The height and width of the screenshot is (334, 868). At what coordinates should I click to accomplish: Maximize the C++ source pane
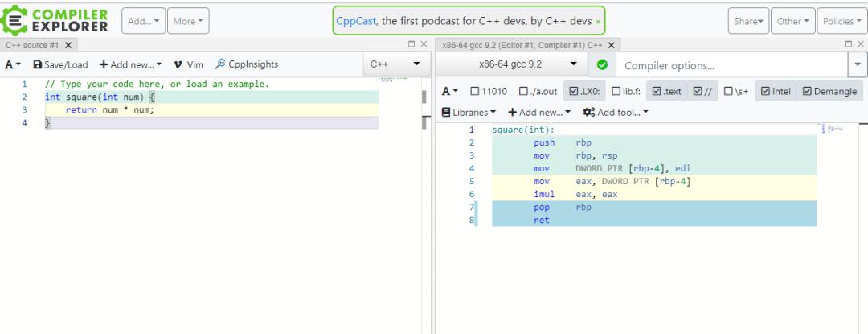411,44
